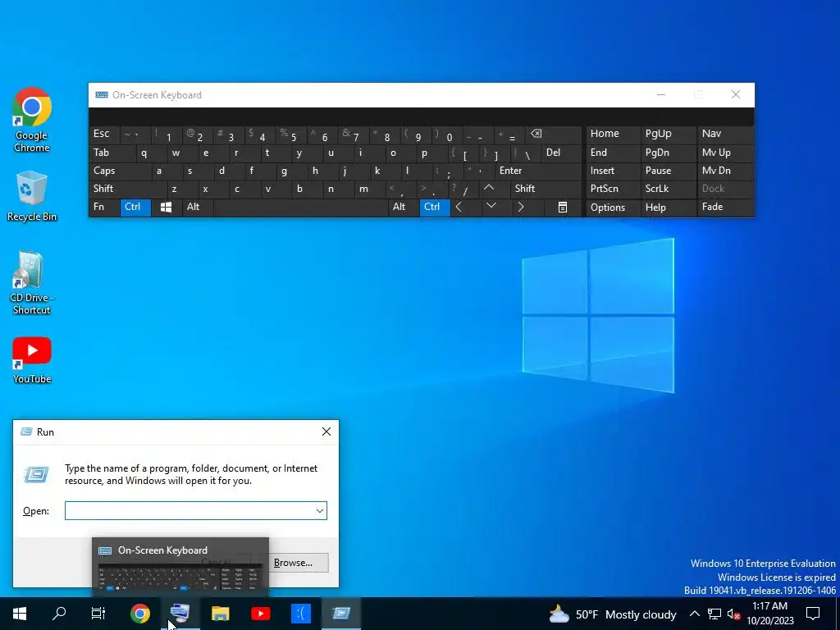
Task: Click the backspace key on On-Screen Keyboard
Action: point(554,134)
